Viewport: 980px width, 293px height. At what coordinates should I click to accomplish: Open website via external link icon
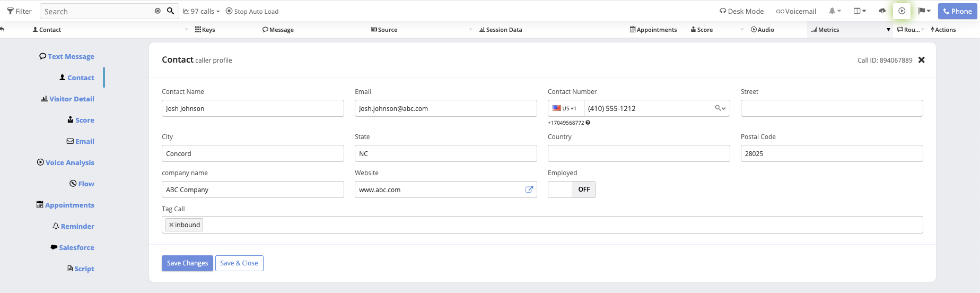(529, 189)
